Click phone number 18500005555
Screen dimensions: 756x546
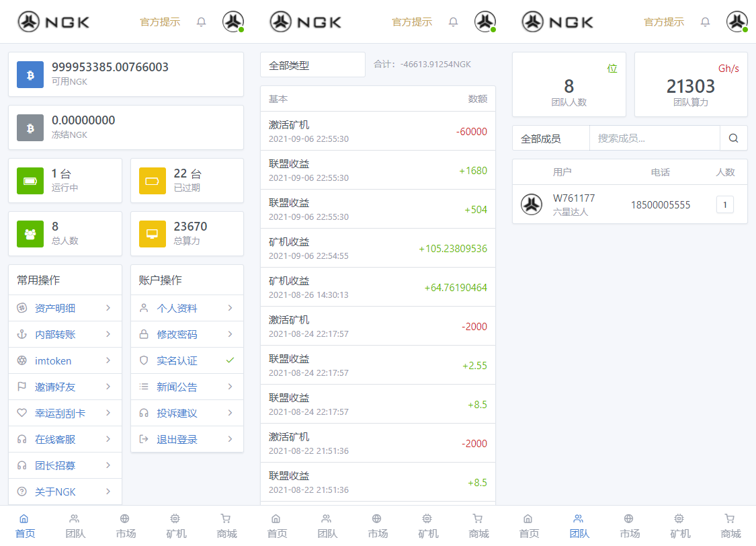[x=661, y=205]
